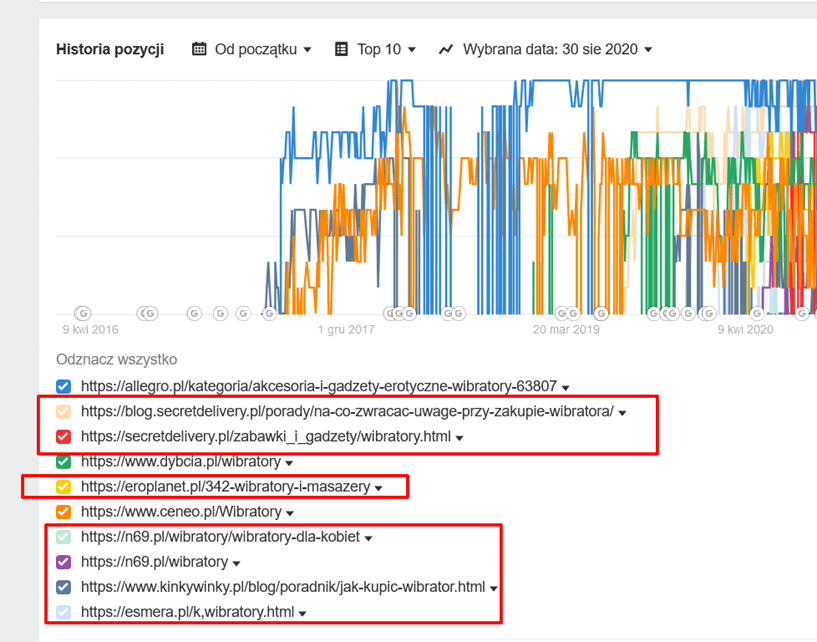Toggle the www.dybcia.pl/wibratory checkbox
Screen dimensions: 817x642
tap(64, 462)
